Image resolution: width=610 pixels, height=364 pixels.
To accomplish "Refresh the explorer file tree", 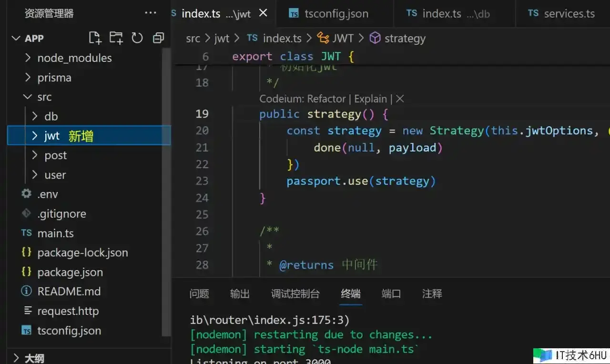I will [x=137, y=38].
